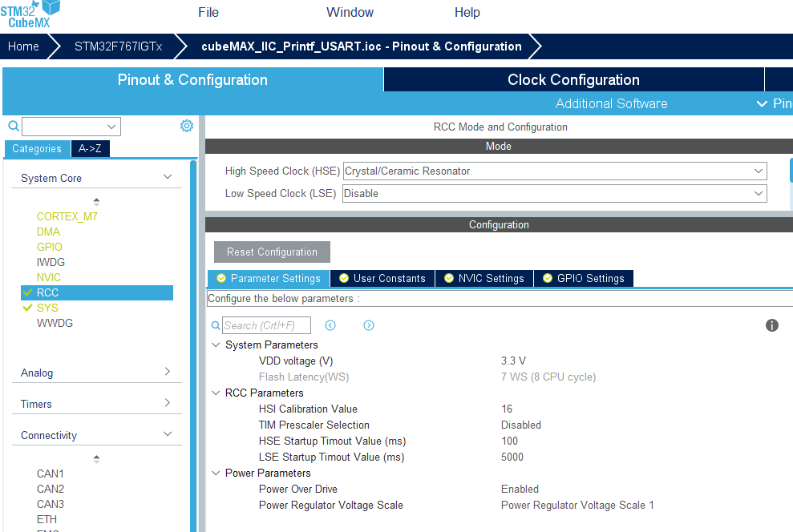Viewport: 793px width, 532px height.
Task: Click the HSE Startup Timout value 100
Action: [509, 441]
